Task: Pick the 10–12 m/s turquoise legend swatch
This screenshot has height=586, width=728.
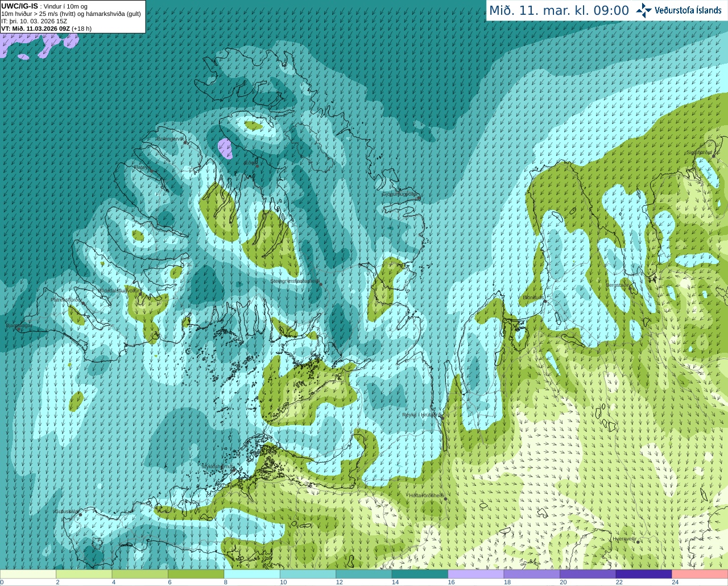Action: click(308, 573)
